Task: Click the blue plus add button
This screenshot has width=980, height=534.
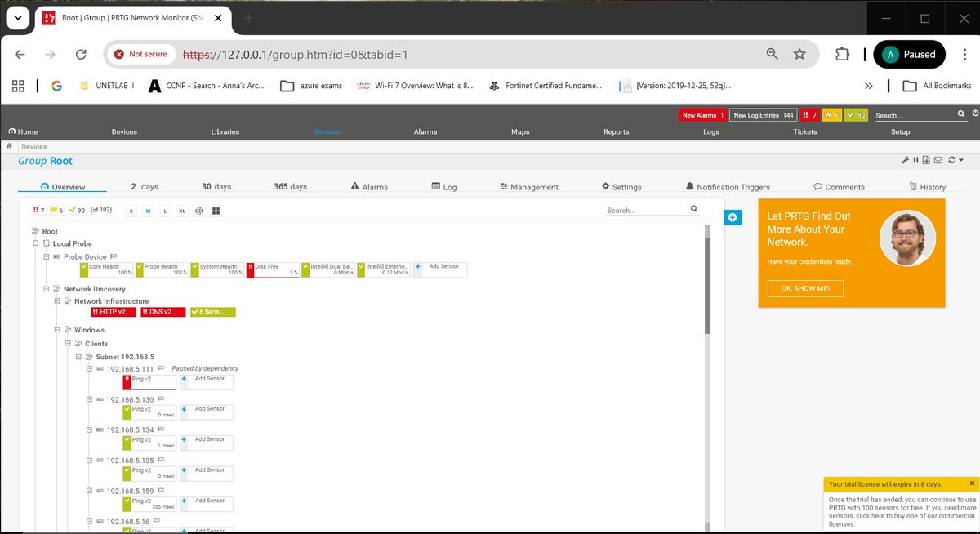Action: coord(733,217)
